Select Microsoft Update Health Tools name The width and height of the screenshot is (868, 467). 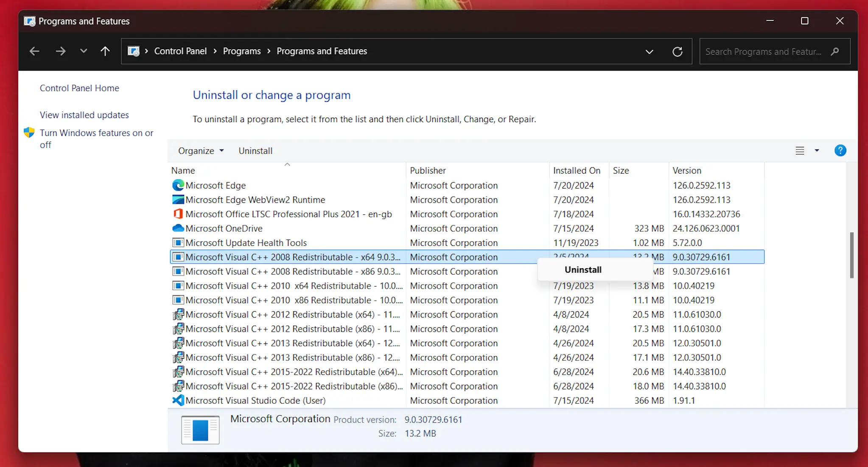(246, 243)
